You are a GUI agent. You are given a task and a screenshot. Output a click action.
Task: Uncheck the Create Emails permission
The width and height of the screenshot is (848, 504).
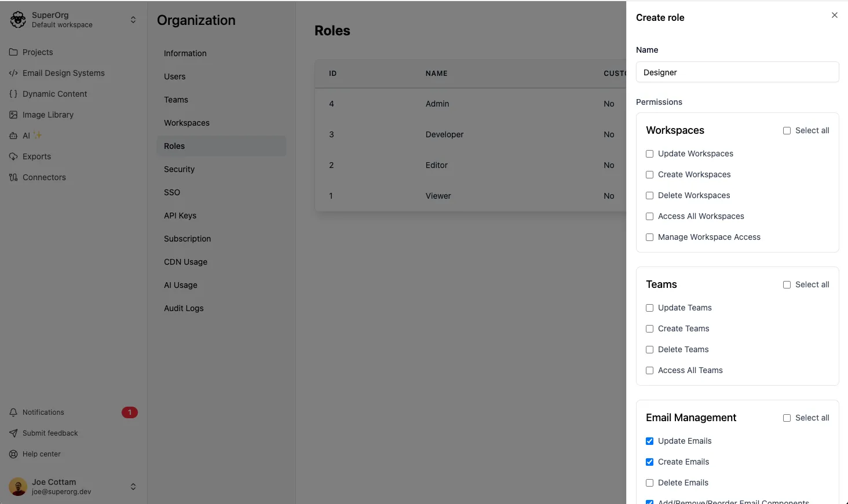point(649,462)
